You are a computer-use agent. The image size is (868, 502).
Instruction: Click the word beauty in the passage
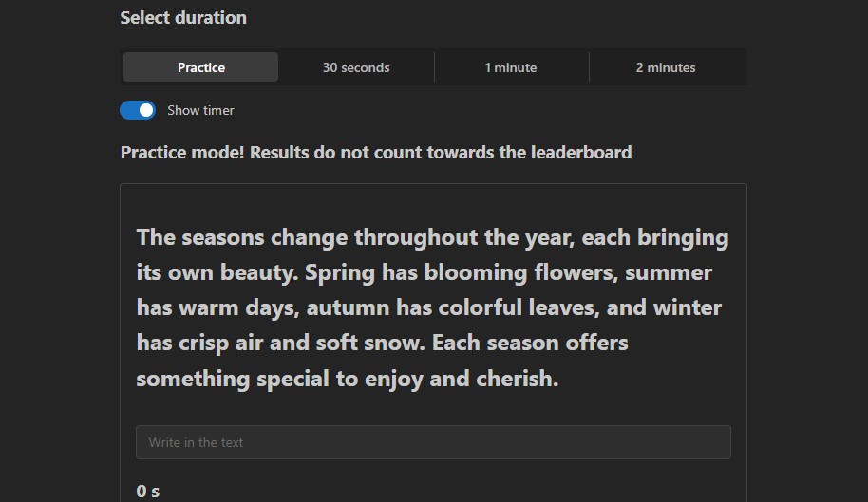(x=259, y=273)
